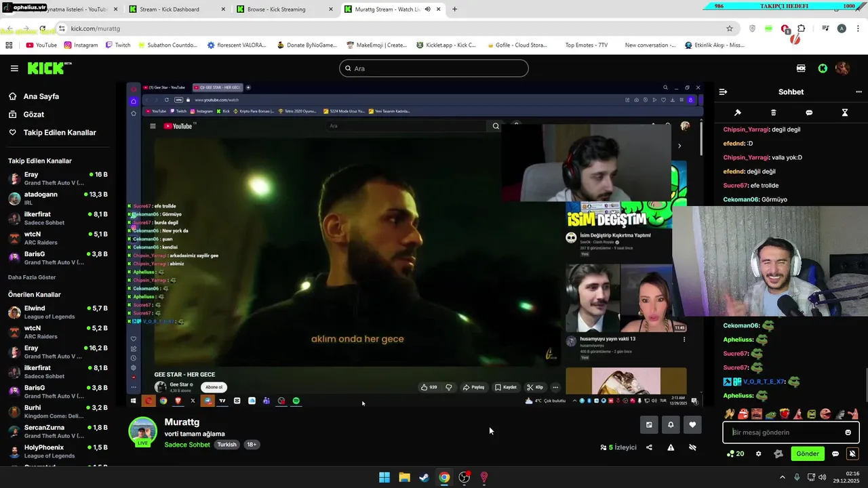This screenshot has height=488, width=868.
Task: Open the emoji picker in chat input
Action: [x=848, y=432]
